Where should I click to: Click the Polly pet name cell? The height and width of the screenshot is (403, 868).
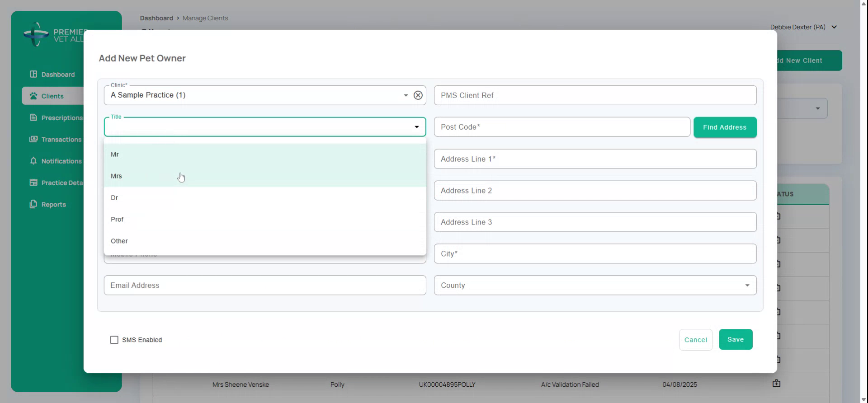(337, 384)
